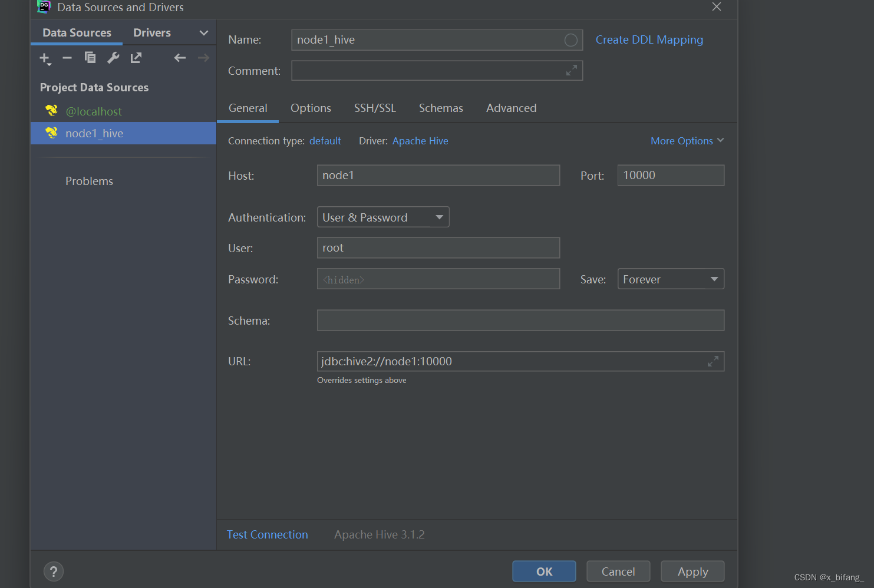Open the Problems section
This screenshot has height=588, width=874.
pyautogui.click(x=89, y=181)
